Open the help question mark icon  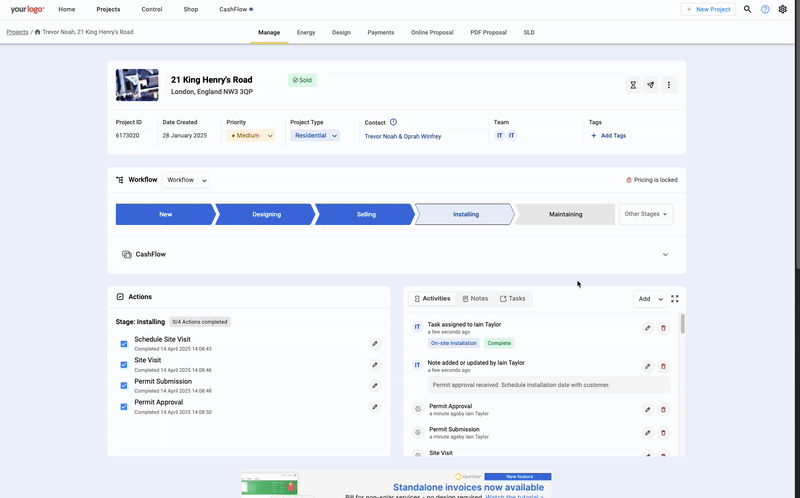pos(765,9)
